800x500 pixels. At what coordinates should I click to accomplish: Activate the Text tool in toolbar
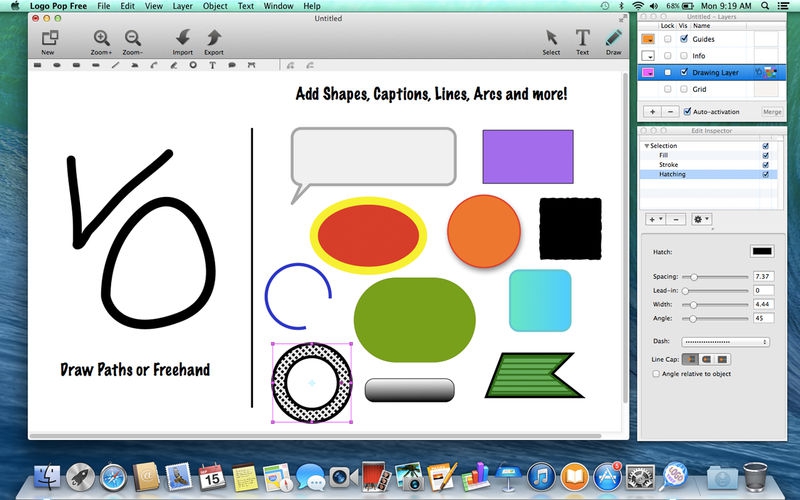pyautogui.click(x=582, y=38)
